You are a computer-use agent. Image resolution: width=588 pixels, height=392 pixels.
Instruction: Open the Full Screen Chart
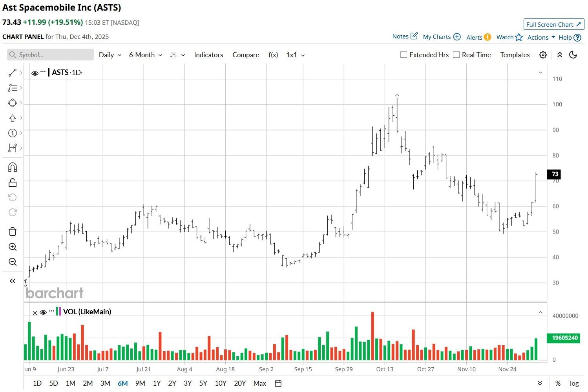554,24
